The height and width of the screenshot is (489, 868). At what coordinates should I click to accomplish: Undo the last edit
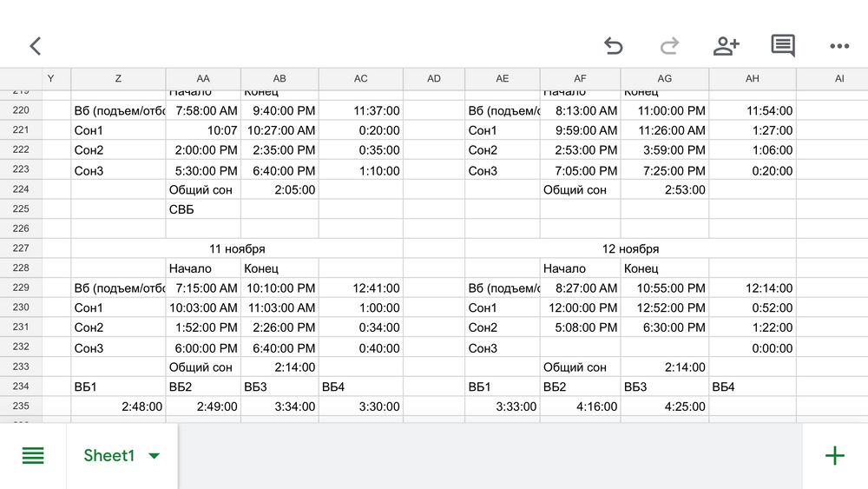point(614,46)
